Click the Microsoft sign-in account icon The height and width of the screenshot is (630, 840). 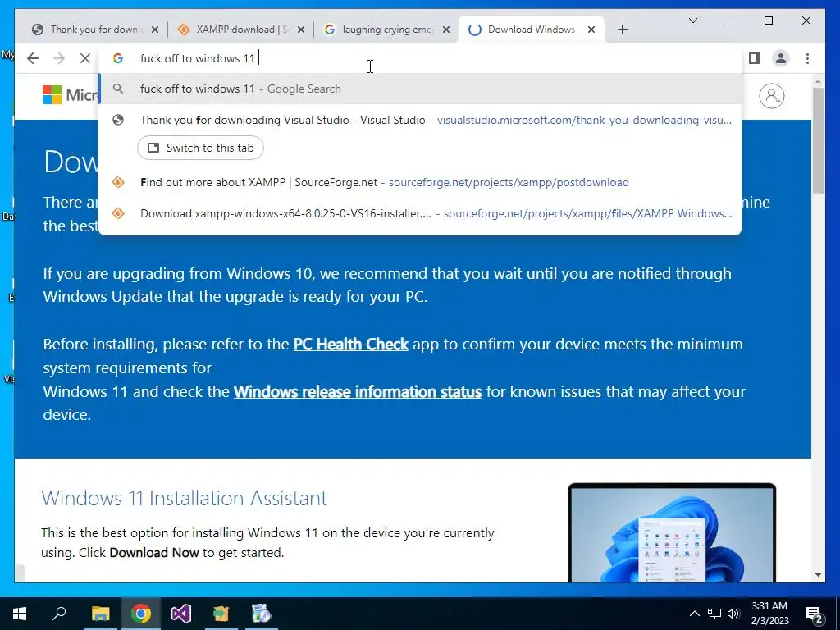click(771, 96)
